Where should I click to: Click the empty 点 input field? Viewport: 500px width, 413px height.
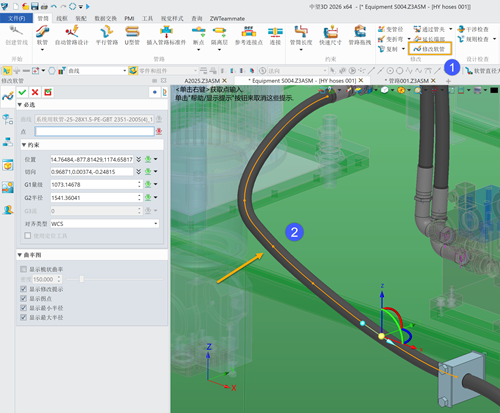95,131
